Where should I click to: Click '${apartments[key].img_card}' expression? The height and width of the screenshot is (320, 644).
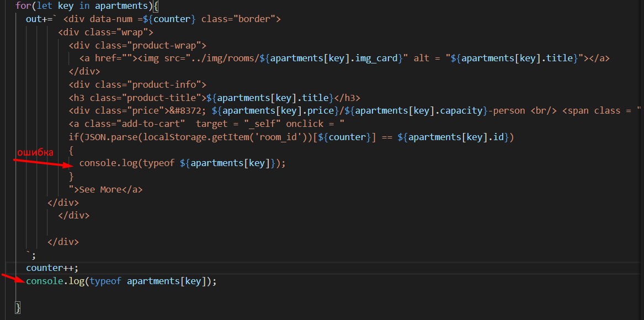point(332,58)
